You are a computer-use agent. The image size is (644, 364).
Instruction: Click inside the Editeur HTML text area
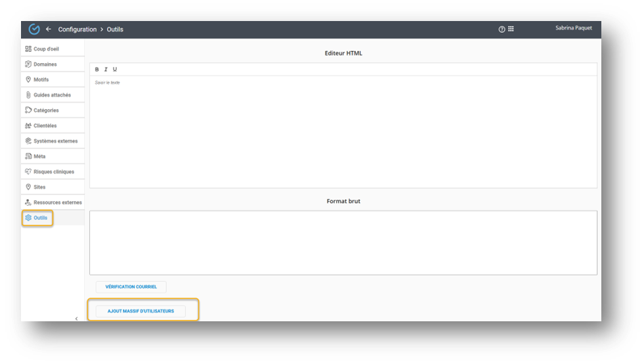(x=343, y=131)
